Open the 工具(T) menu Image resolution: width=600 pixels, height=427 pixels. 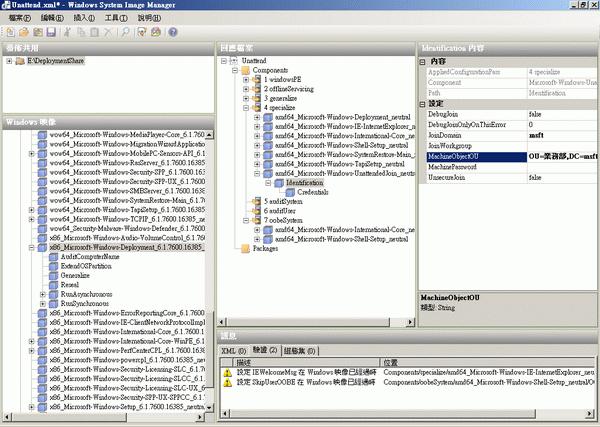[x=116, y=18]
